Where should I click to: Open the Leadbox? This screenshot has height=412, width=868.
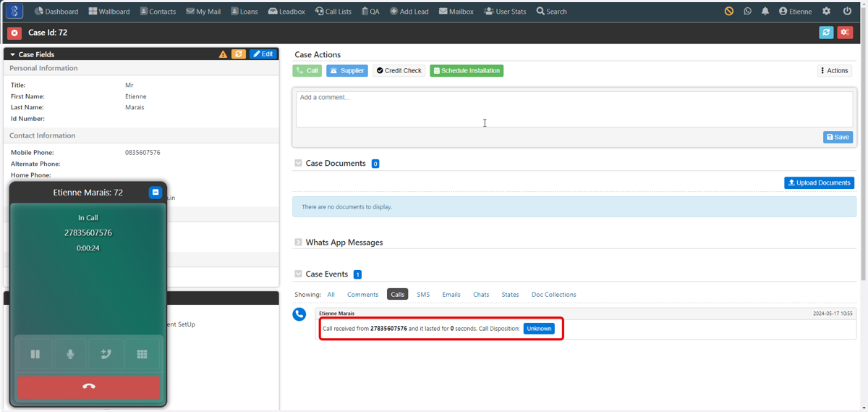coord(286,12)
